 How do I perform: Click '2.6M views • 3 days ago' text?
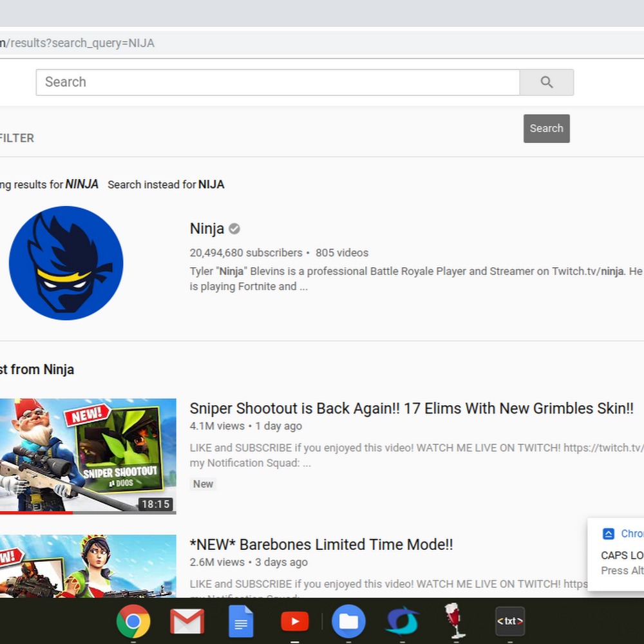coord(249,562)
